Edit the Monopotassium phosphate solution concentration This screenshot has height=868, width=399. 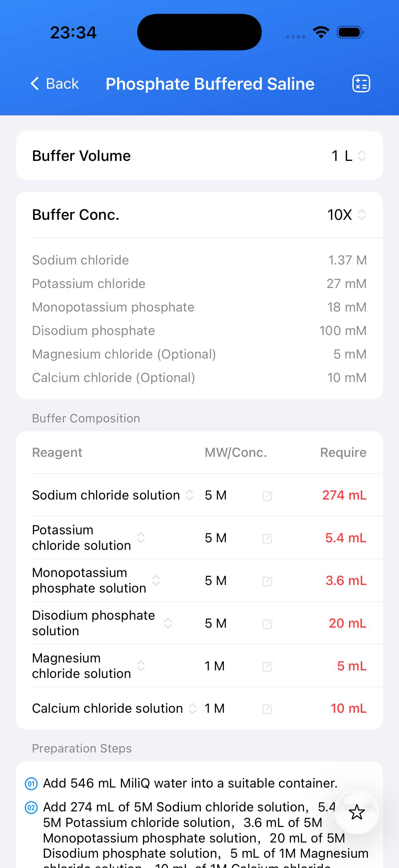267,581
